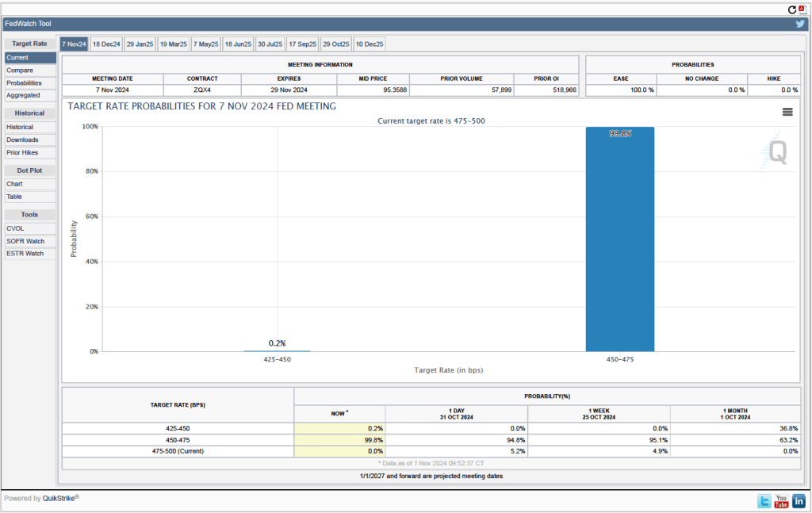This screenshot has height=513, width=812.
Task: Open Compare under Target Rate
Action: [20, 71]
